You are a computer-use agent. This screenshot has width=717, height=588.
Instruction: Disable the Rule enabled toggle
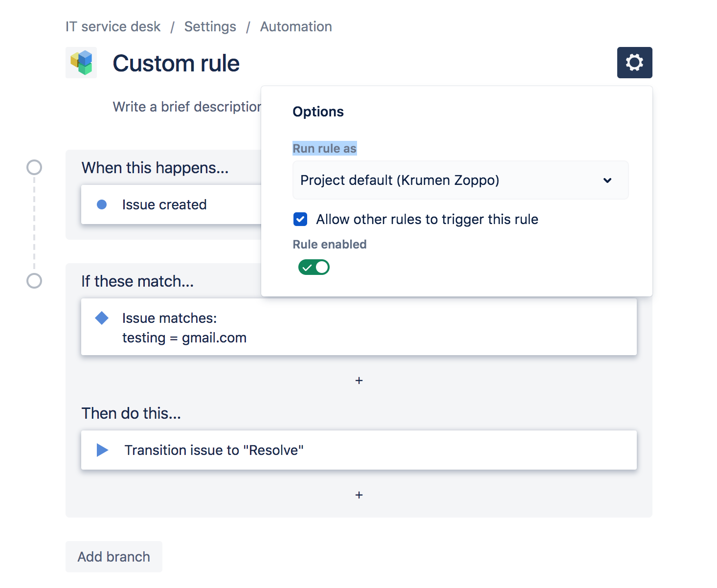click(x=314, y=267)
